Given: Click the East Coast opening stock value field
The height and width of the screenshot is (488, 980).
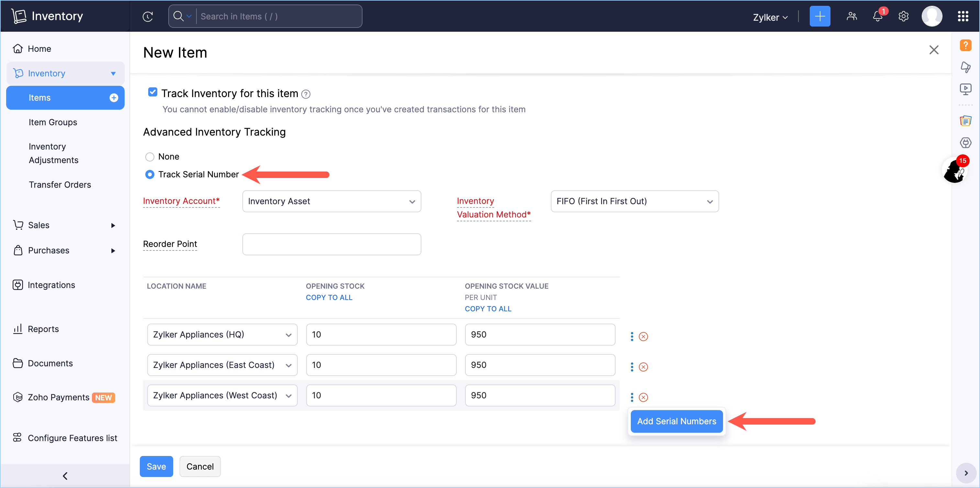Looking at the screenshot, I should [540, 365].
